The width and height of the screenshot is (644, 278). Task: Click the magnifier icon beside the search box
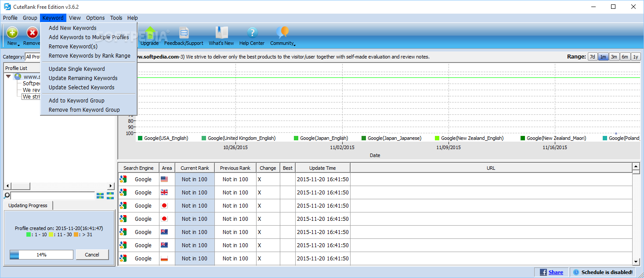(7, 196)
